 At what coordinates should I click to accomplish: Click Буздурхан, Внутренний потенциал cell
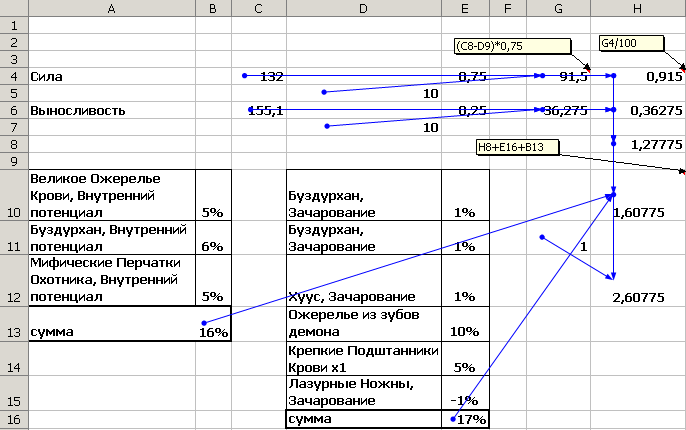[112, 238]
